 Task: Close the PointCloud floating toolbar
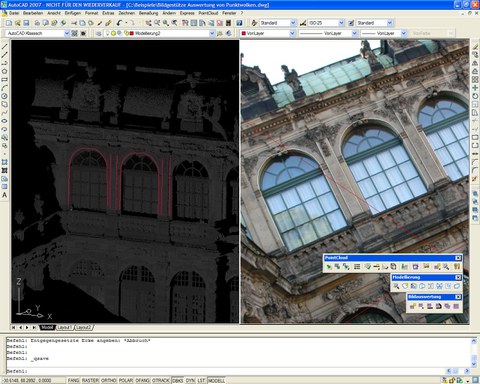458,258
